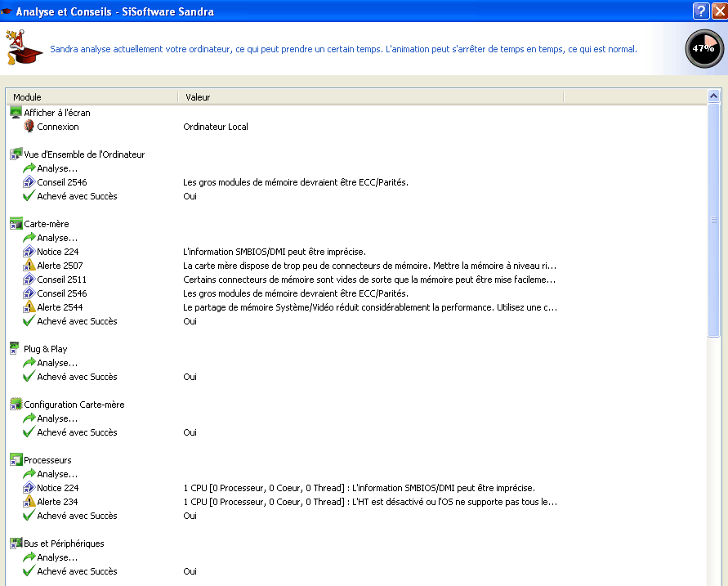Click the Alerte 2507 warning icon
Viewport: 728px width, 586px height.
coord(29,265)
